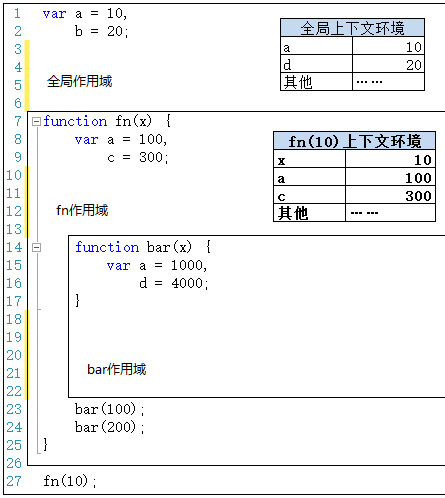Click value 10 in global context table

pos(388,47)
